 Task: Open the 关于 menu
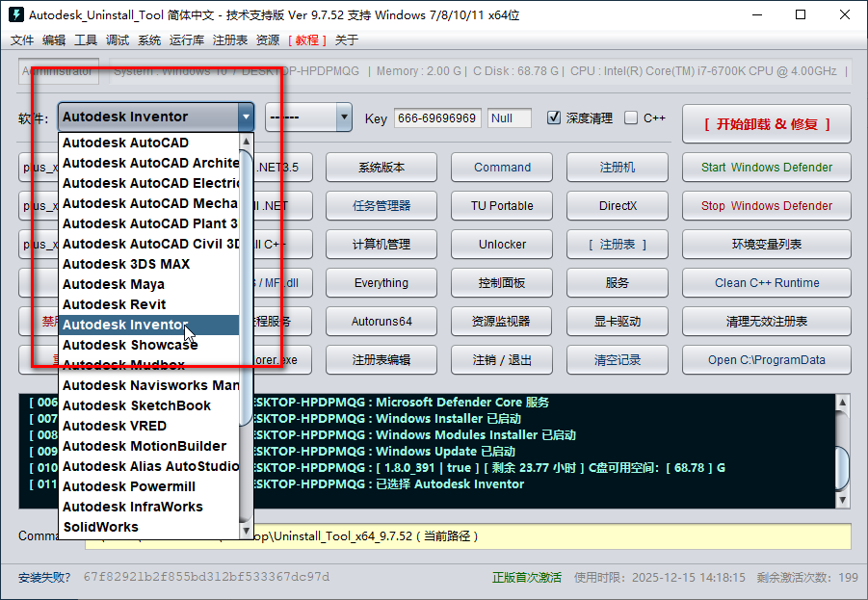pos(347,39)
